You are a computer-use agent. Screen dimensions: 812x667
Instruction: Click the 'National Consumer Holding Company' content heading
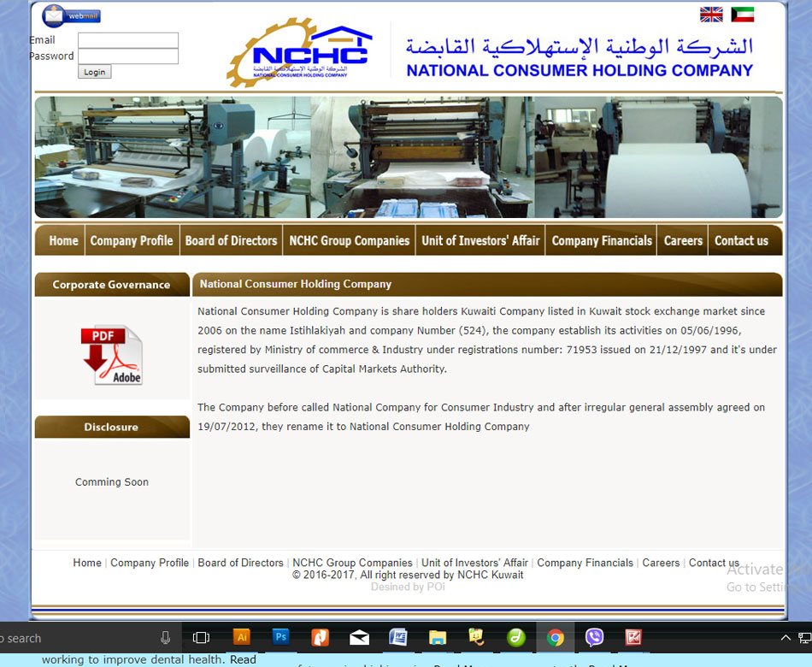[296, 284]
